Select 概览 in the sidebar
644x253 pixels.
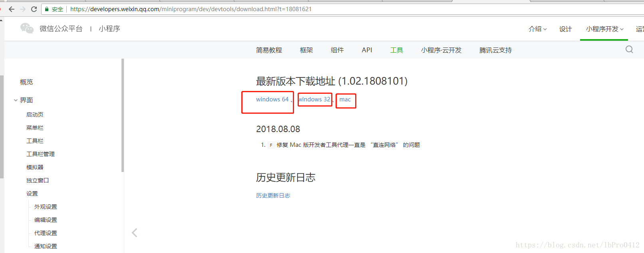pos(26,82)
